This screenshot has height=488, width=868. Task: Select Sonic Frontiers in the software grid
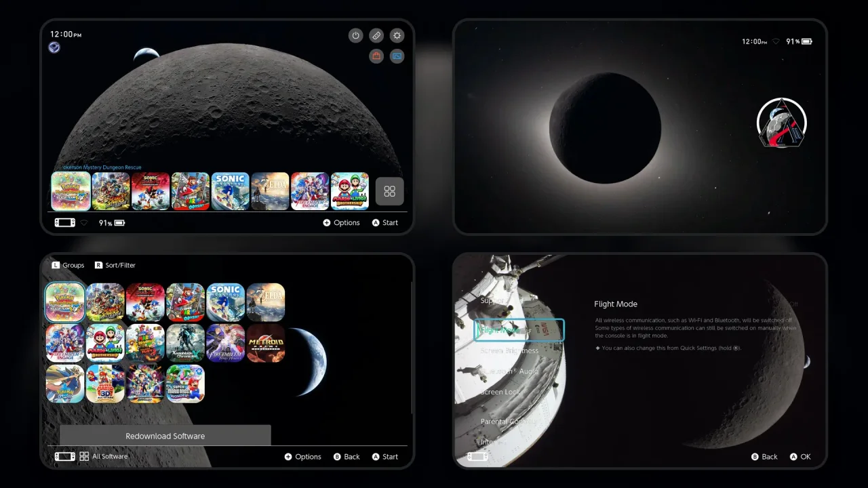[x=226, y=302]
